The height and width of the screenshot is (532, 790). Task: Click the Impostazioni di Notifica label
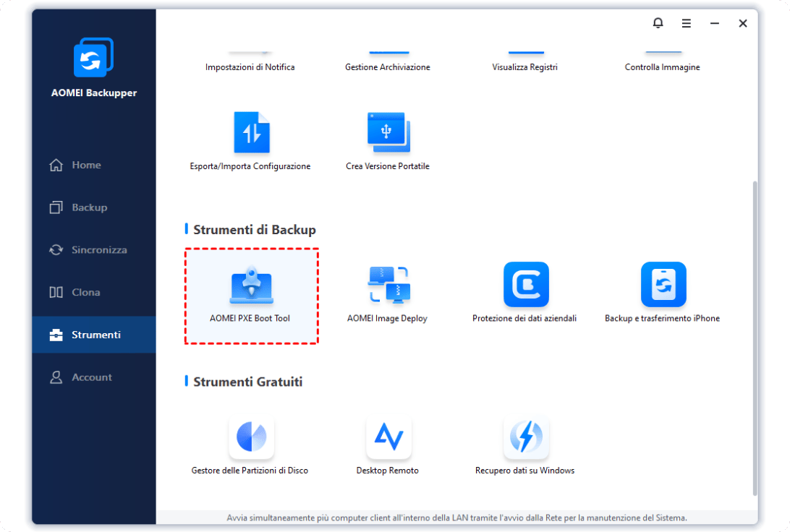(x=250, y=67)
